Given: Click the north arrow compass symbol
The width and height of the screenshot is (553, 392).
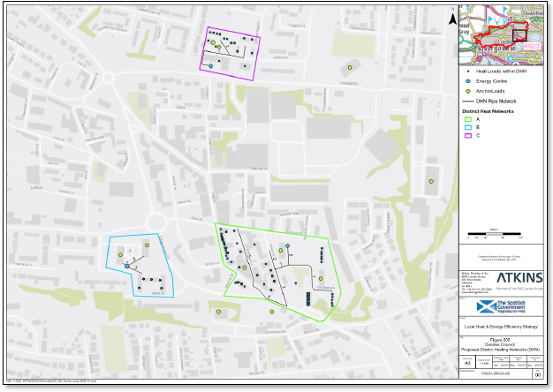Looking at the screenshot, I should coord(452,18).
